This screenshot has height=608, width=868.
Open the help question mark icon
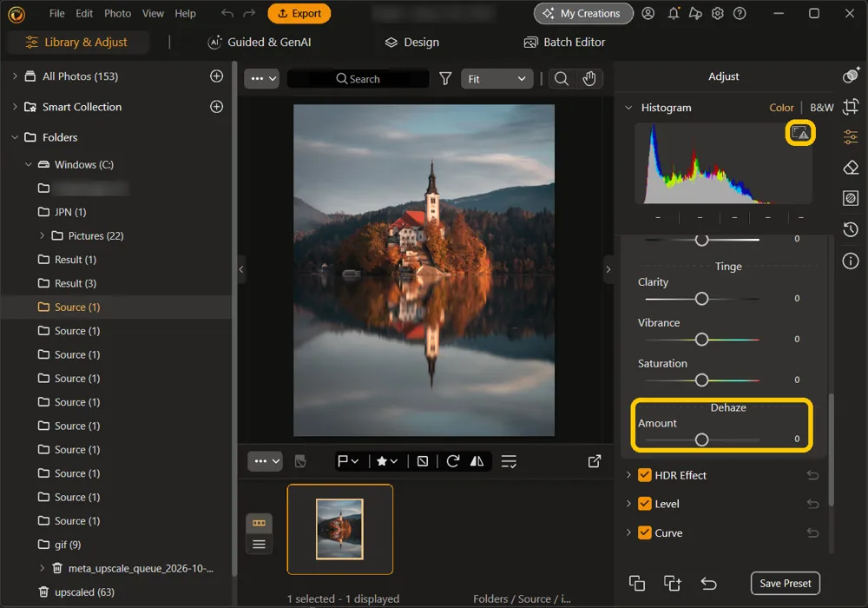point(740,13)
